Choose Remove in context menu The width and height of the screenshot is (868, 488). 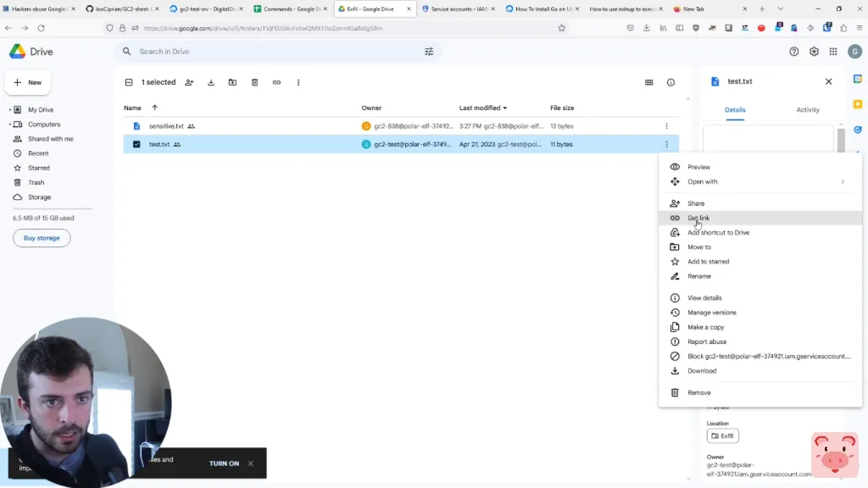[760, 393]
